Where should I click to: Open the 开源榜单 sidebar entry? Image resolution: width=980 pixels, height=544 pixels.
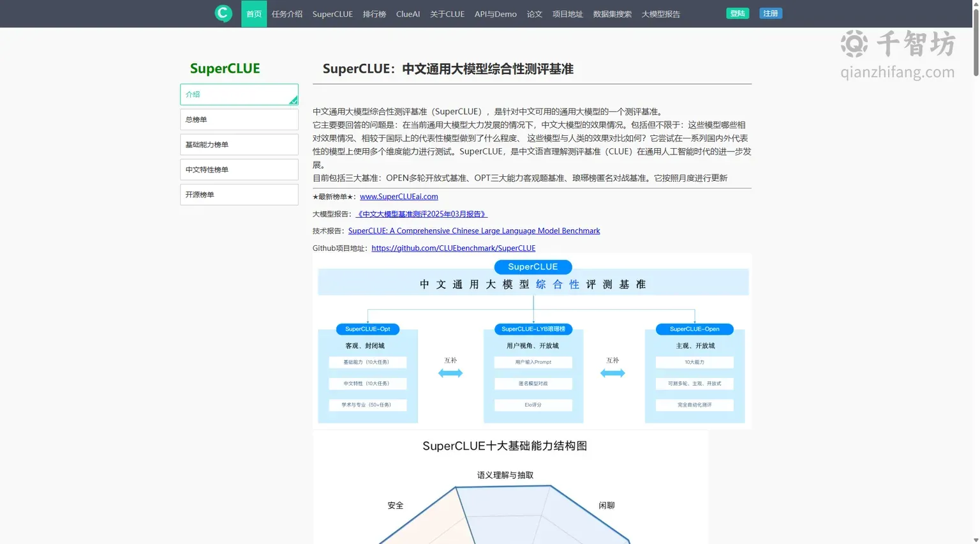click(239, 194)
